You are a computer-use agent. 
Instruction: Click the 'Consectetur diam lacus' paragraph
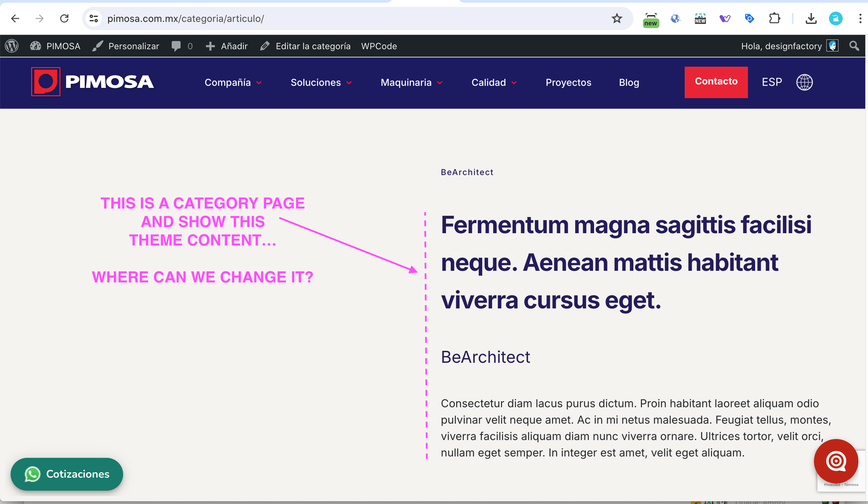coord(636,427)
